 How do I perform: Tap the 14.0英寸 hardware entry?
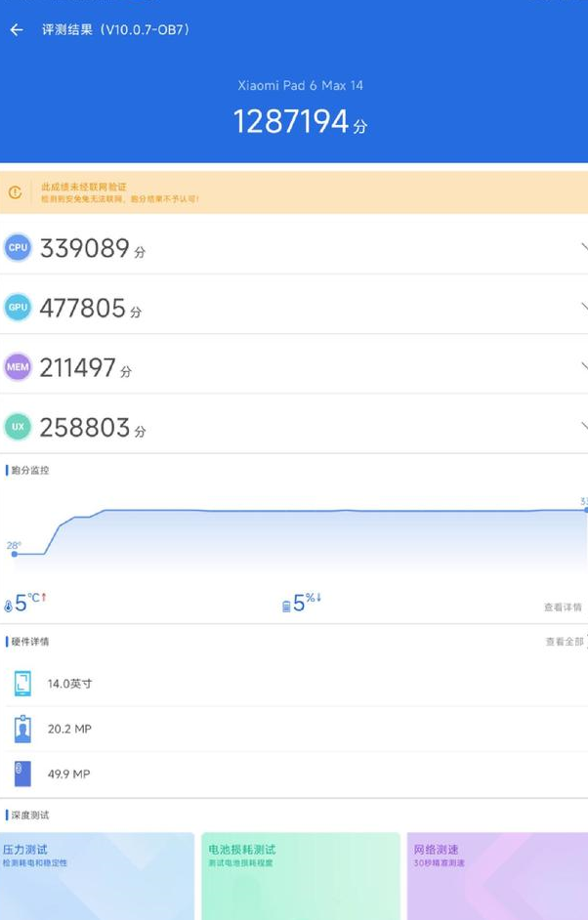(x=294, y=684)
